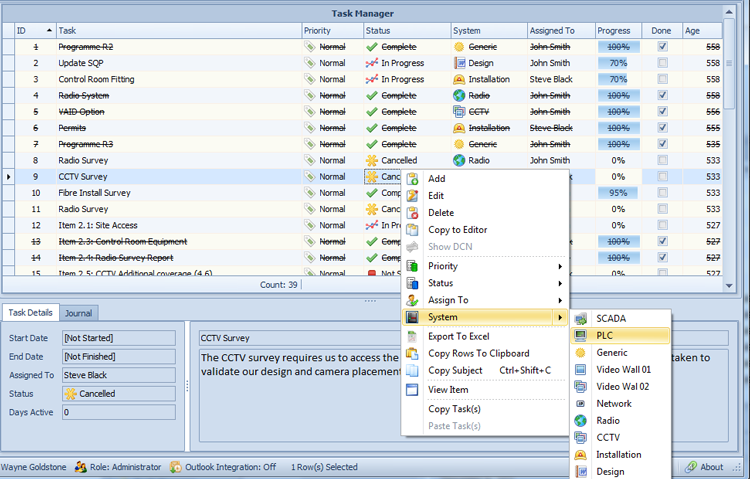
Task: Click the Edit pencil icon in context menu
Action: coord(412,196)
